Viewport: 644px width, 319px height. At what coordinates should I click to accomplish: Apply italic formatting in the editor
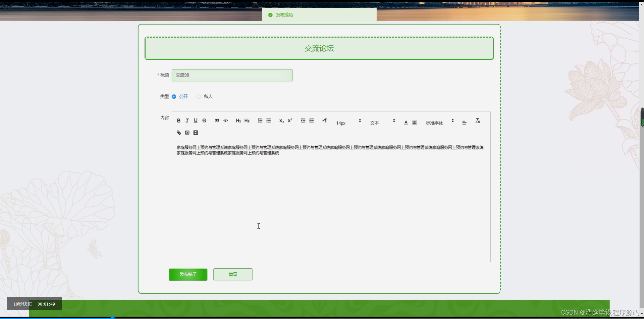(x=187, y=121)
